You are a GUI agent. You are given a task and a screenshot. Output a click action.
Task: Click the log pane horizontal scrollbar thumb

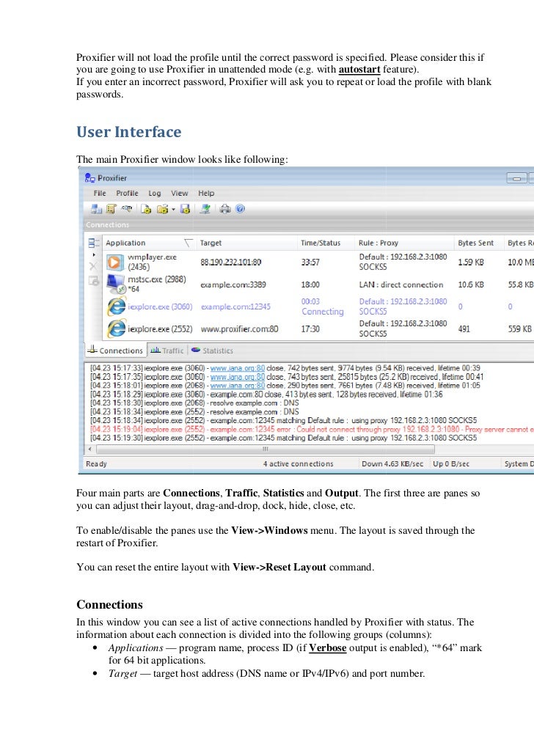266,449
